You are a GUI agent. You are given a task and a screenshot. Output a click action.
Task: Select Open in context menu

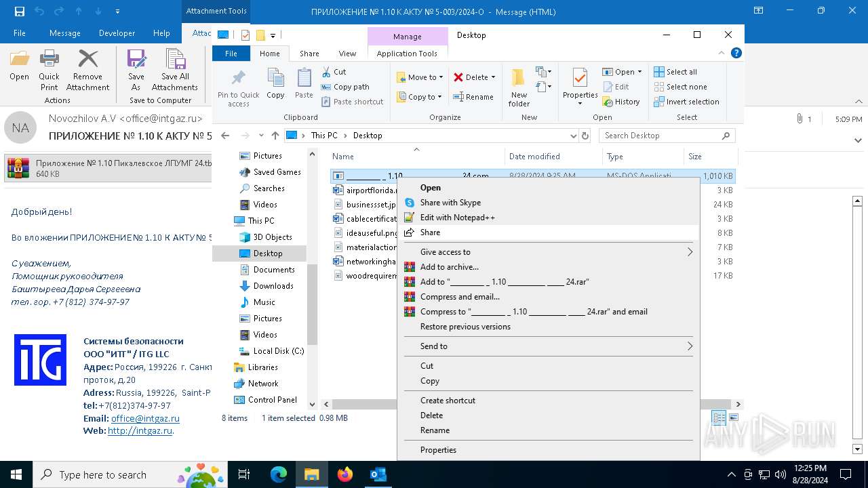tap(549, 188)
